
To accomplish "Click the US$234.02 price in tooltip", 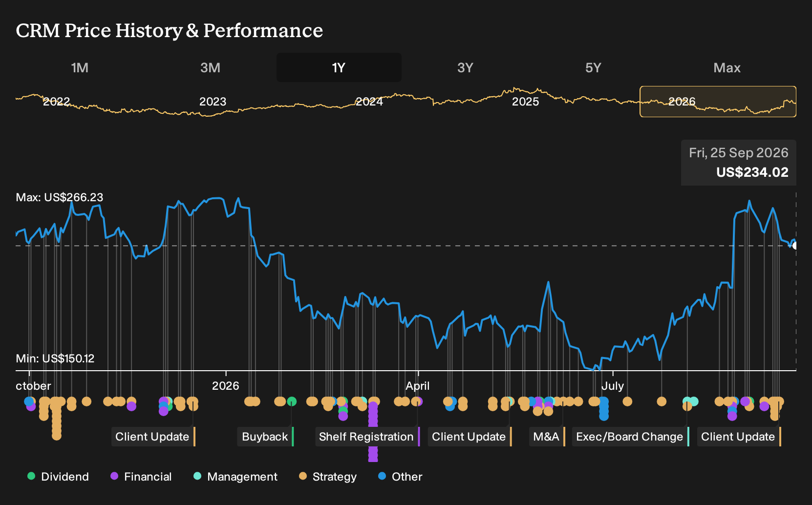I will point(752,172).
